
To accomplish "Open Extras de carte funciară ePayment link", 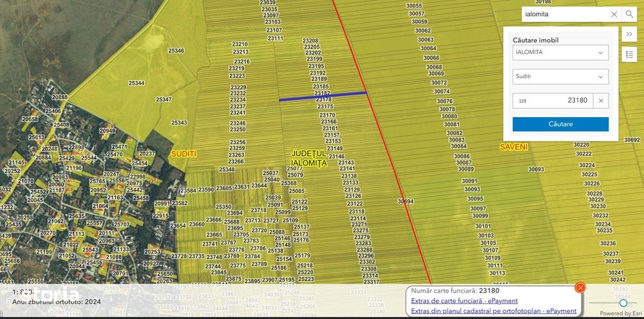I will [464, 301].
